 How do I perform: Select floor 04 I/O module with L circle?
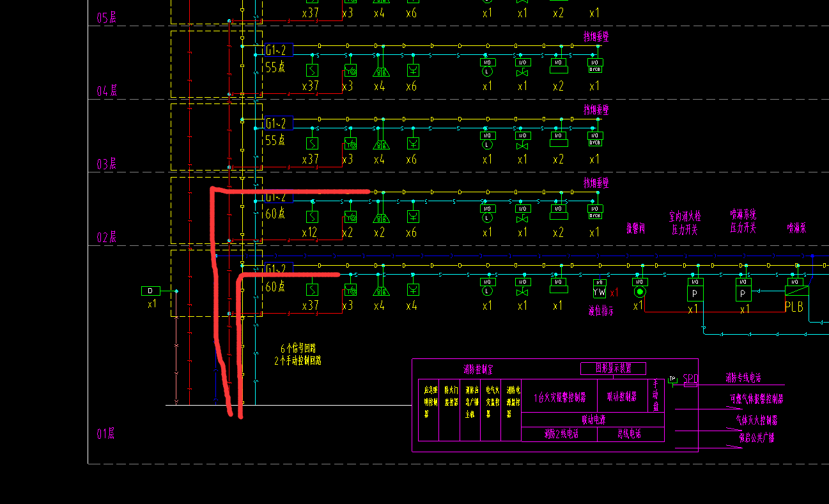(488, 66)
